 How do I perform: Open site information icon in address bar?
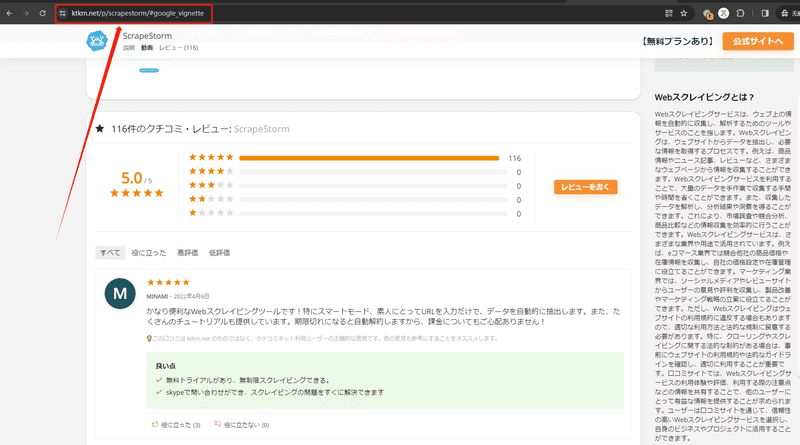click(x=63, y=13)
